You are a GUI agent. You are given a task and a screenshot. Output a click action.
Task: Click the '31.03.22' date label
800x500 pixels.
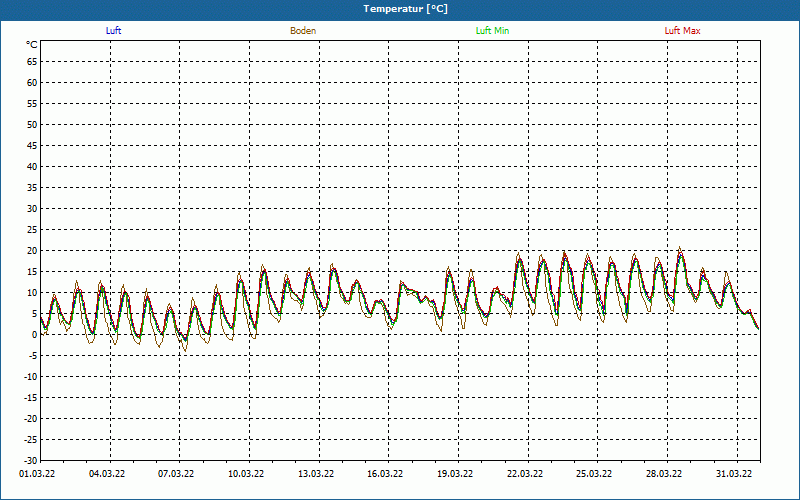pyautogui.click(x=734, y=474)
